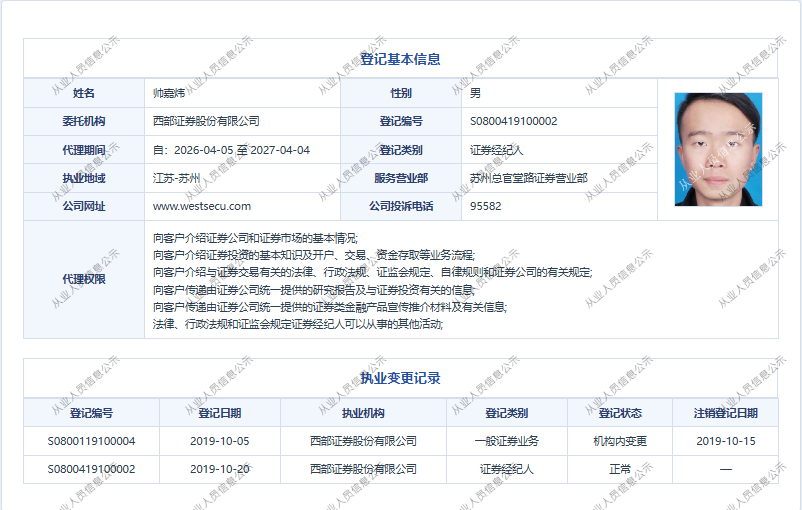Click the complaint phone number 95582
This screenshot has width=802, height=510.
point(485,206)
